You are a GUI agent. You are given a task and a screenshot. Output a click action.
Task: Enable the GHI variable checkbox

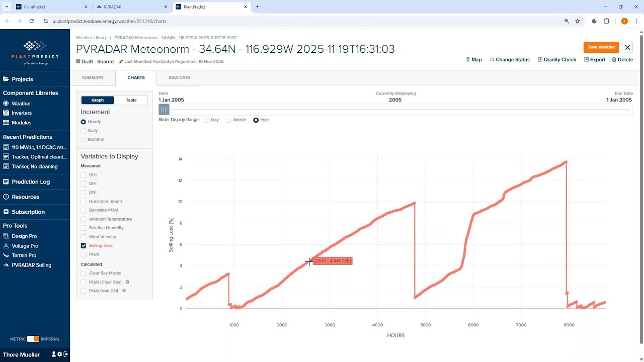point(84,175)
